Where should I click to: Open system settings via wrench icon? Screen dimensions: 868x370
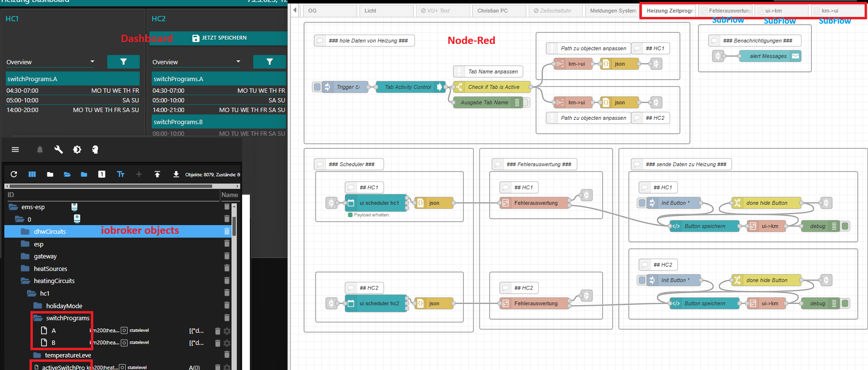tap(58, 150)
